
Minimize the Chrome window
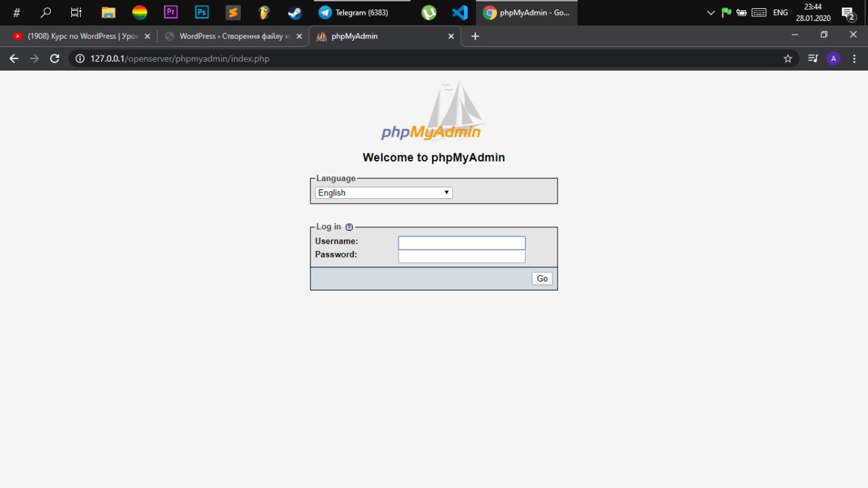794,35
